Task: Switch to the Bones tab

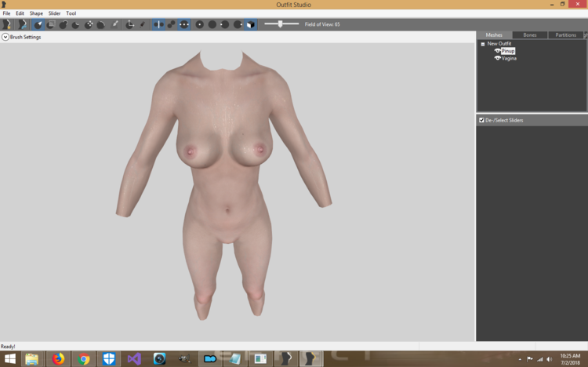Action: 530,35
